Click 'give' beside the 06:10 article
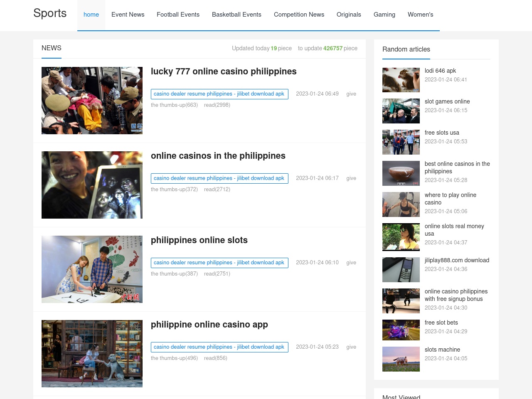 coord(351,263)
